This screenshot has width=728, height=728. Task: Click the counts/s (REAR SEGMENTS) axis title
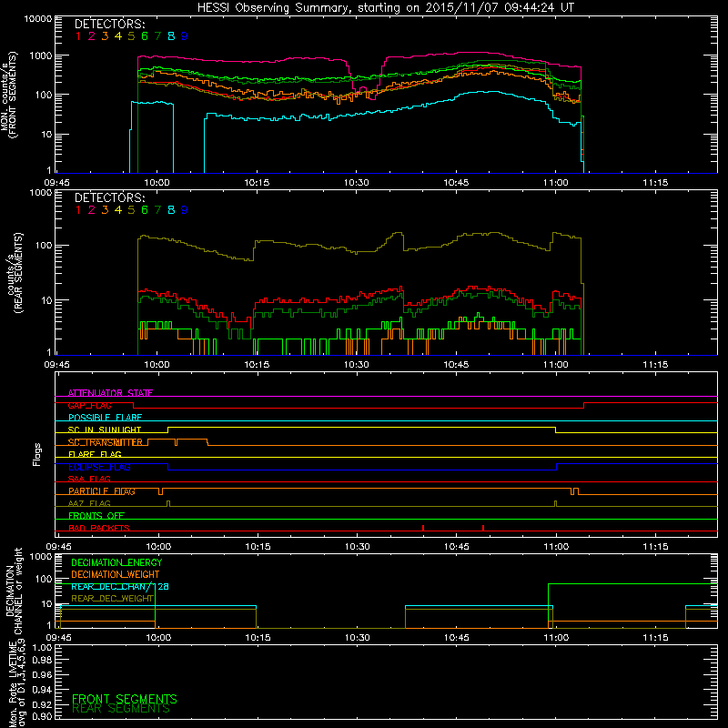pyautogui.click(x=15, y=273)
